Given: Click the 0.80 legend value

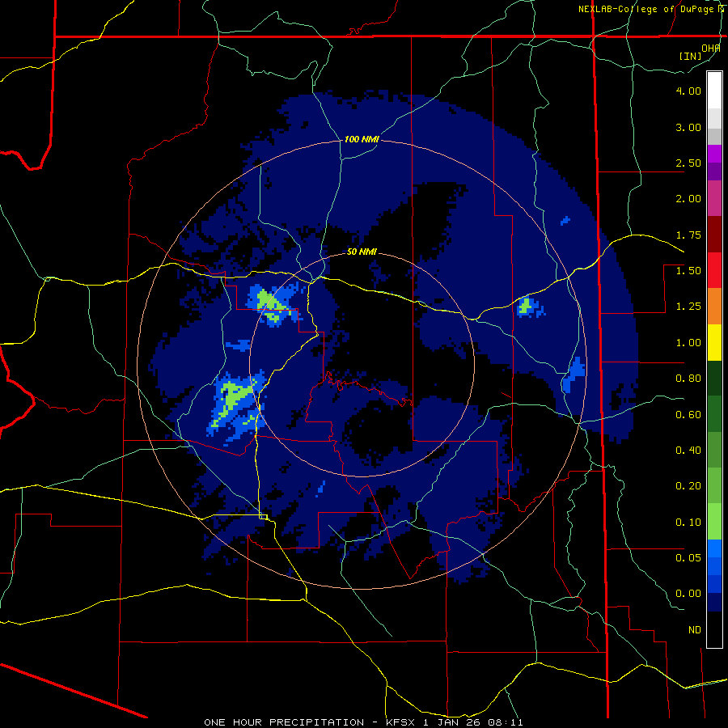Looking at the screenshot, I should pyautogui.click(x=688, y=379).
